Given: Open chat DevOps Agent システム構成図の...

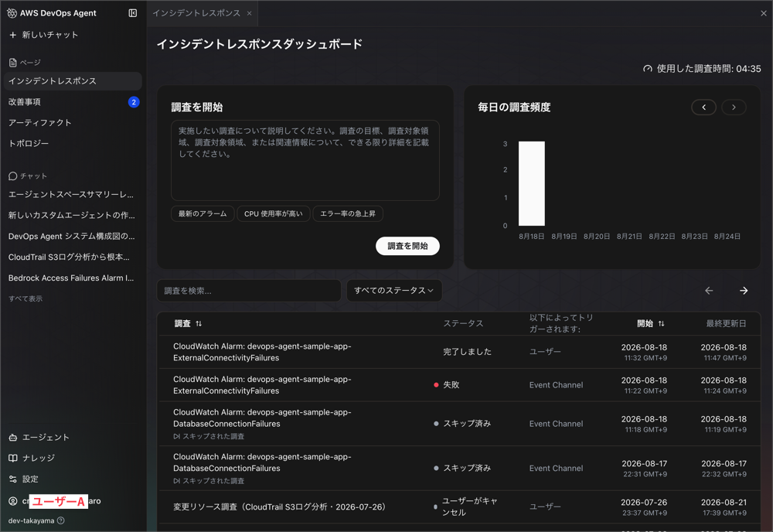Looking at the screenshot, I should click(x=71, y=236).
